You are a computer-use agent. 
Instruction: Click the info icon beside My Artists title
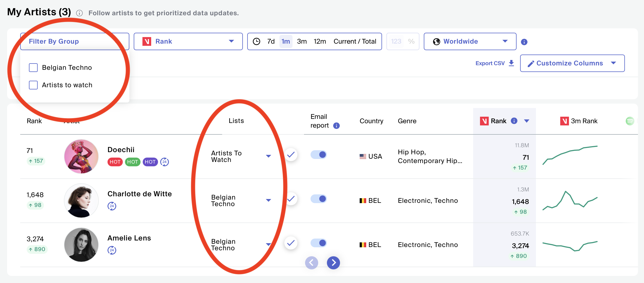coord(79,13)
